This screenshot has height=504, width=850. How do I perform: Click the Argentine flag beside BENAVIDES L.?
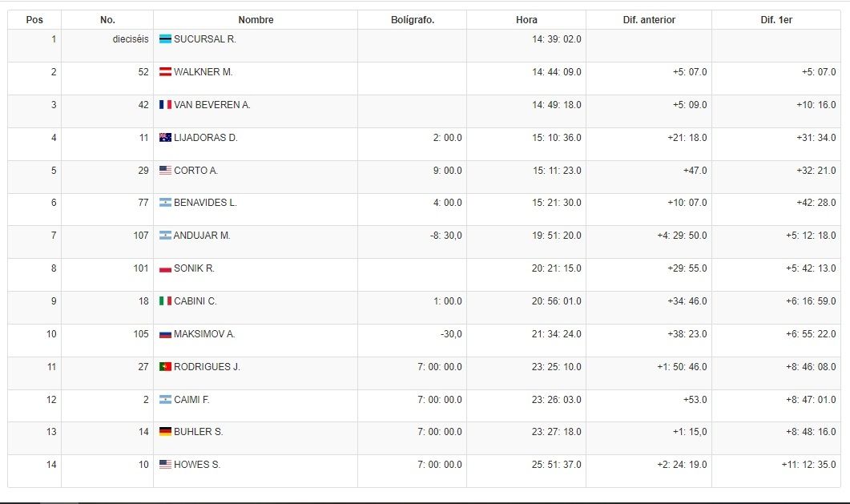point(165,204)
